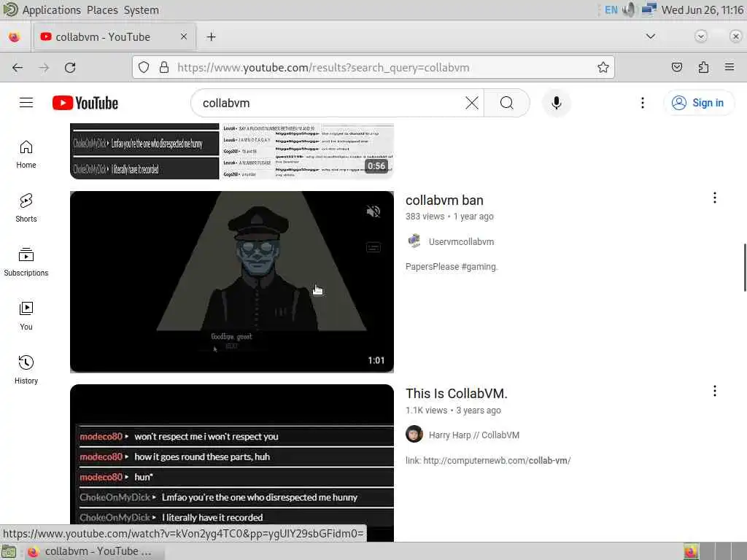The height and width of the screenshot is (560, 747).
Task: Click PapersPlease #gaming description text
Action: 452,267
